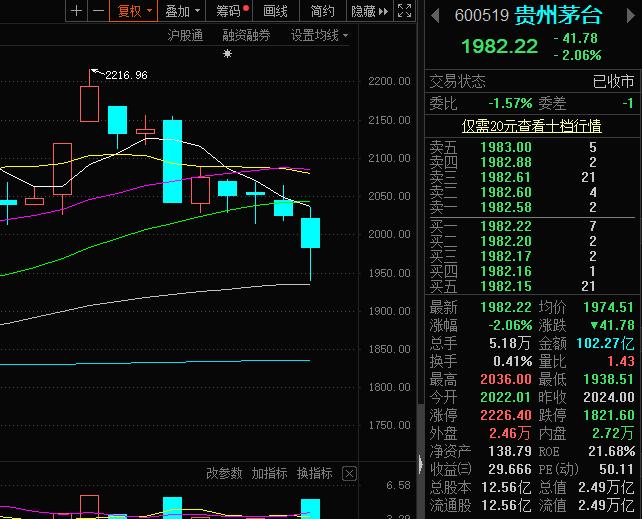Click 买三 price 1982.17
Image resolution: width=642 pixels, height=519 pixels.
(x=506, y=257)
